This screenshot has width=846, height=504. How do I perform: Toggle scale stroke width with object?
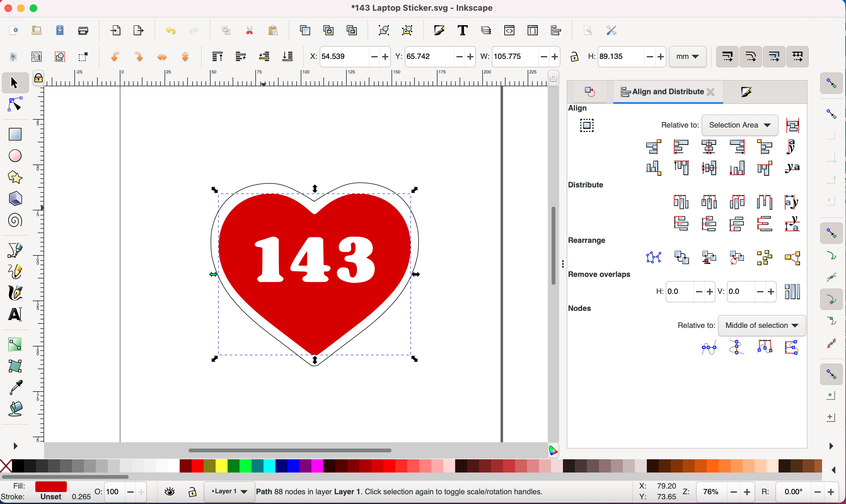tap(727, 57)
